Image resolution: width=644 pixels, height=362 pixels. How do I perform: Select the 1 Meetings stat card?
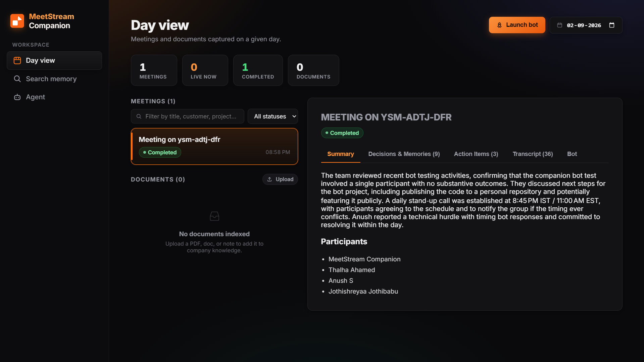[x=154, y=70]
